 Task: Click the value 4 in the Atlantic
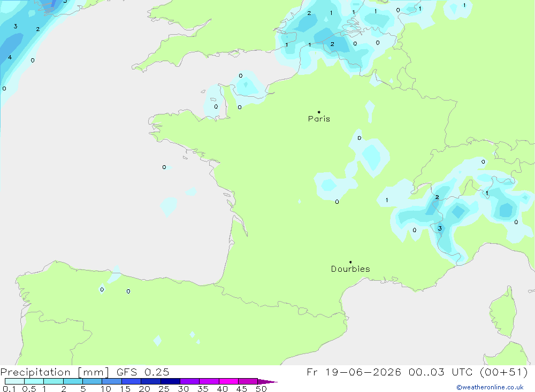(10, 57)
